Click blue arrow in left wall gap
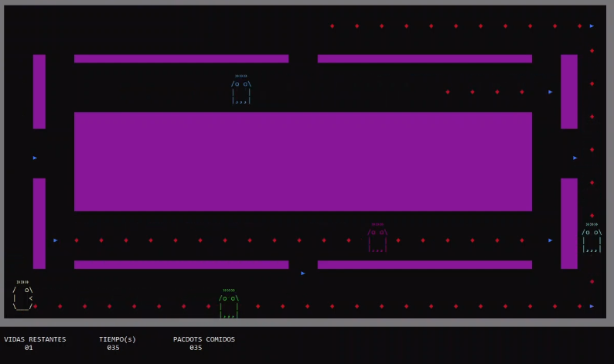This screenshot has width=614, height=364. tap(35, 158)
